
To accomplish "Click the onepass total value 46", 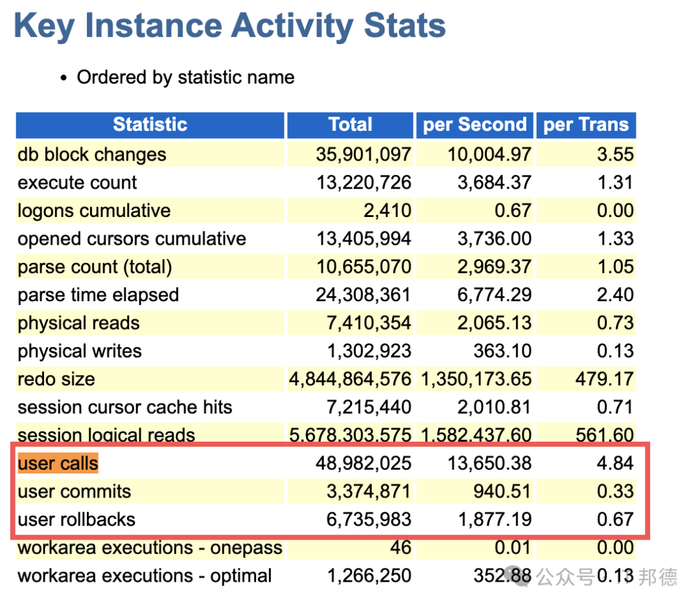I will (x=401, y=548).
